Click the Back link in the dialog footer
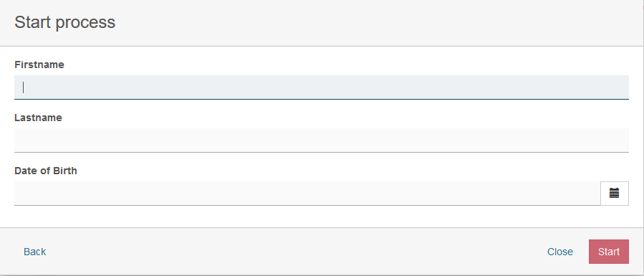 [x=35, y=252]
